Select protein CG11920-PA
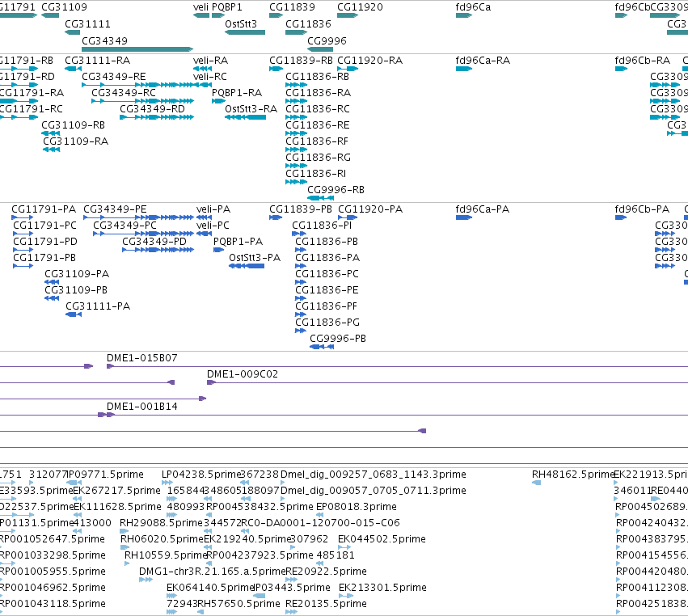 coord(370,209)
